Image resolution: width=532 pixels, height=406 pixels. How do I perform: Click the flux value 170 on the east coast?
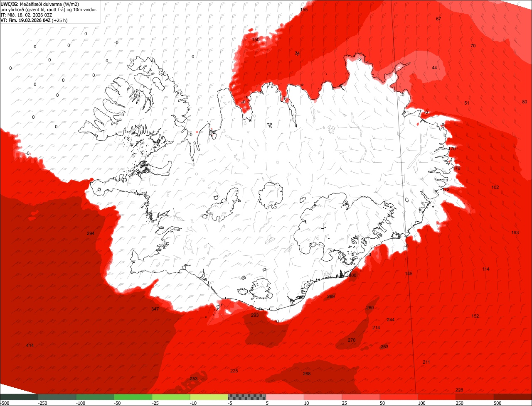452,149
